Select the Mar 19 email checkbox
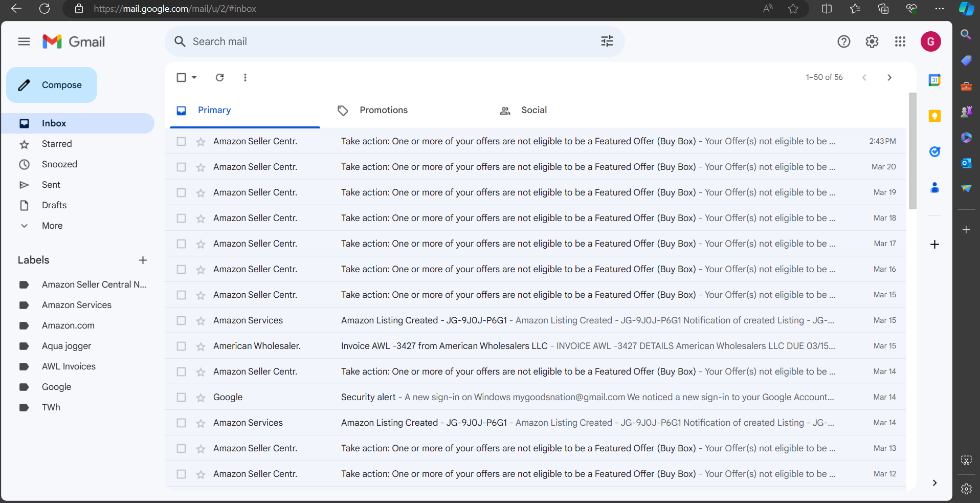 click(181, 192)
